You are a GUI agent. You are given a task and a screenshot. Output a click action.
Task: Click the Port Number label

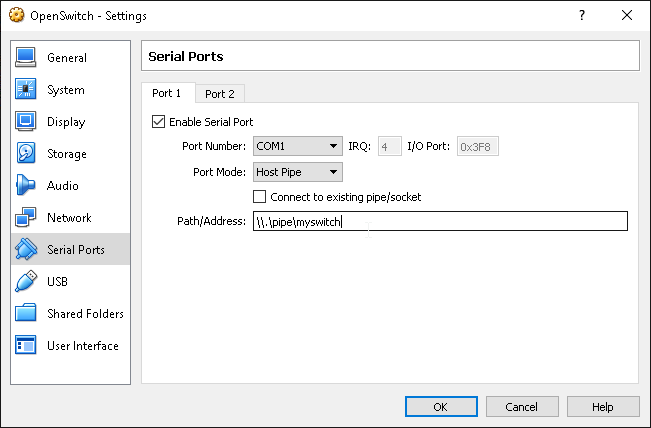pos(214,146)
